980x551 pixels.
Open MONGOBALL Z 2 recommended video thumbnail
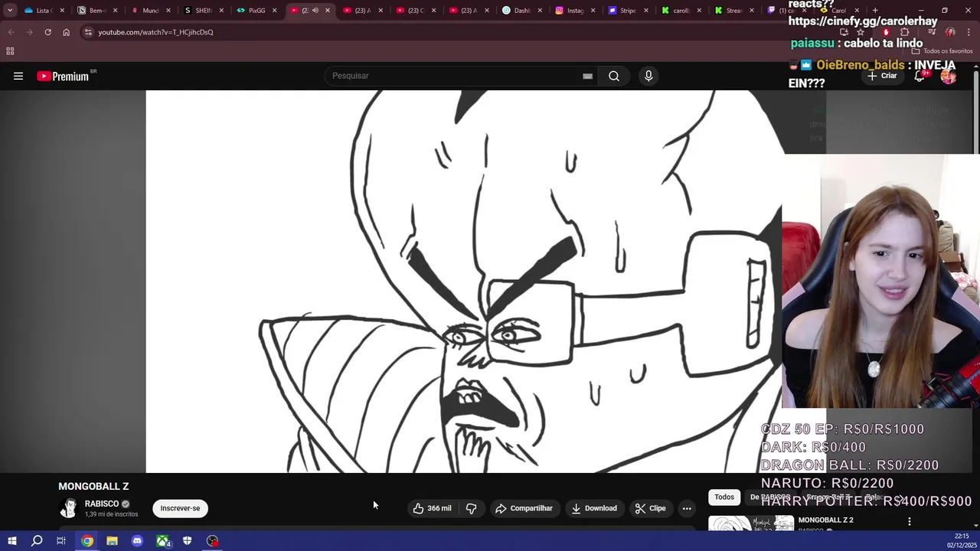751,523
